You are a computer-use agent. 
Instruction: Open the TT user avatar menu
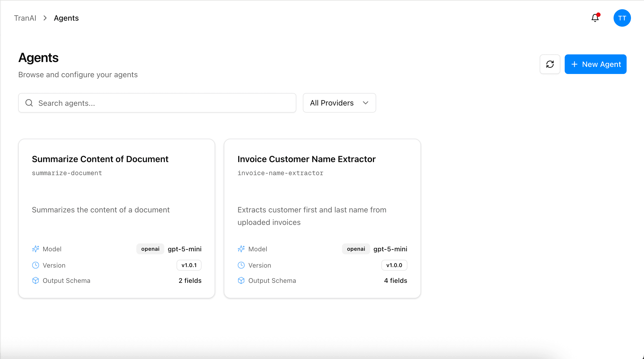(x=622, y=18)
